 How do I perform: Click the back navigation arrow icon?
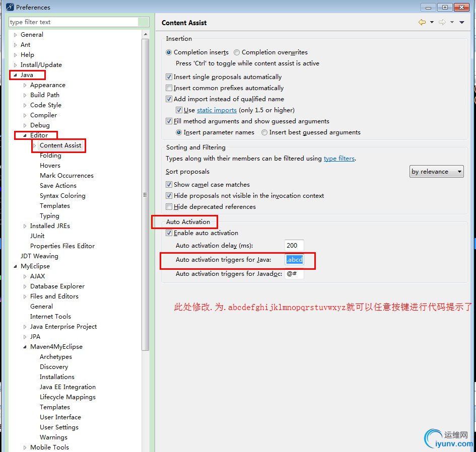pyautogui.click(x=422, y=22)
